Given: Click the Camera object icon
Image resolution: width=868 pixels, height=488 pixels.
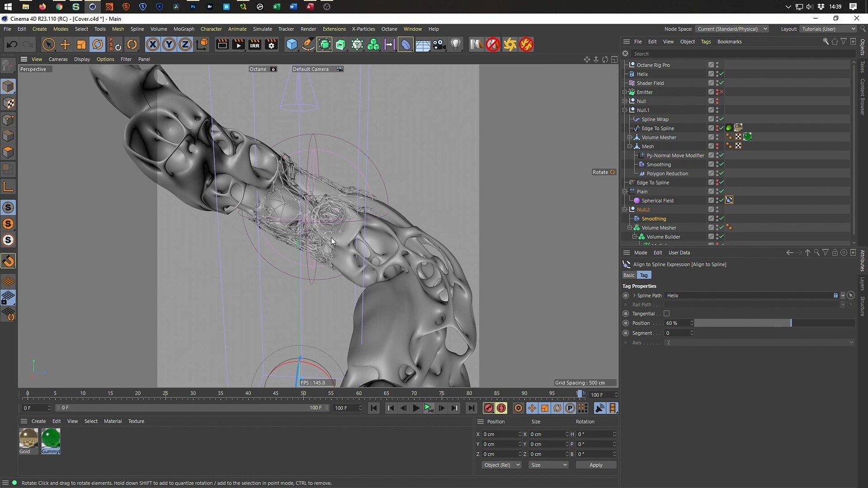Looking at the screenshot, I should point(439,45).
